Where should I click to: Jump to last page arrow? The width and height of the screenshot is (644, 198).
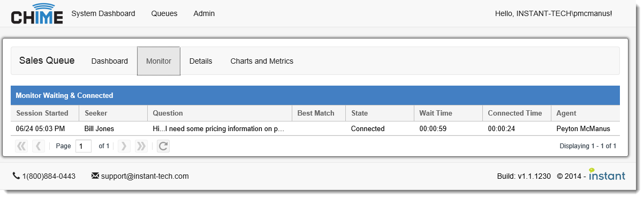coord(141,146)
